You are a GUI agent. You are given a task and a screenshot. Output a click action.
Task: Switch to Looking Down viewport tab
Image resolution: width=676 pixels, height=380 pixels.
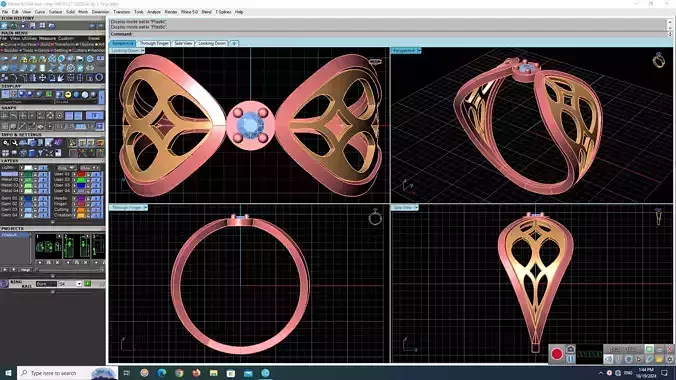[212, 44]
